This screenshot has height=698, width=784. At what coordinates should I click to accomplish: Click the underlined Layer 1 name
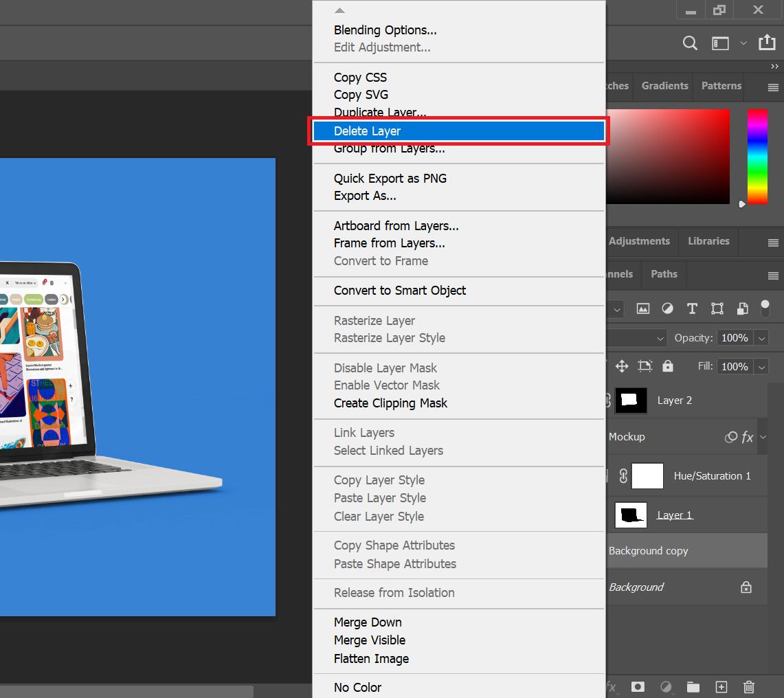[674, 515]
